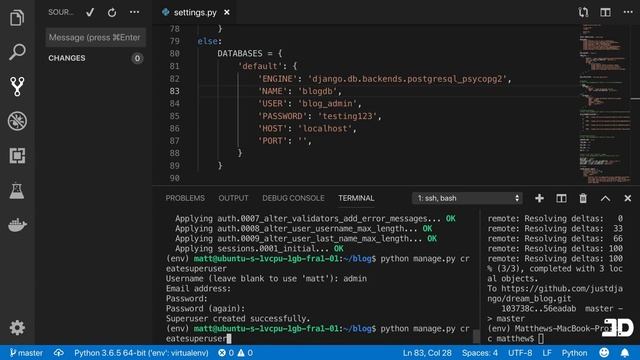The height and width of the screenshot is (360, 640).
Task: Click the left terminal scrollbar
Action: pos(476,336)
